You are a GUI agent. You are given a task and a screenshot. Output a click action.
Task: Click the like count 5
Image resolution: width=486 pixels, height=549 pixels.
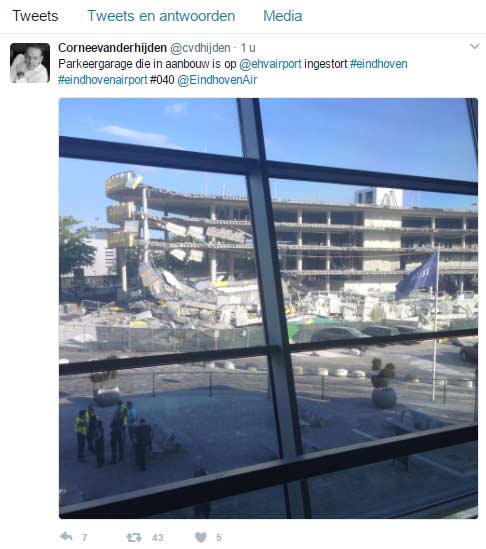click(x=219, y=537)
